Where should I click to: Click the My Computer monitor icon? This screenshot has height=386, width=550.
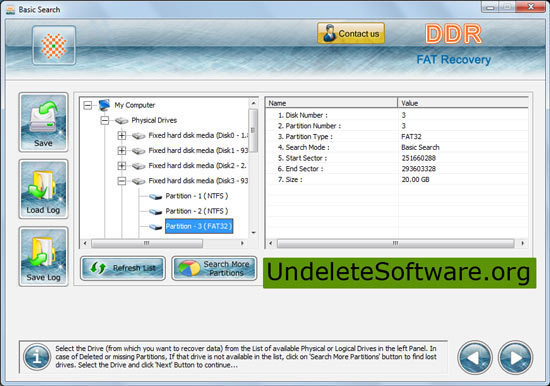(x=105, y=105)
